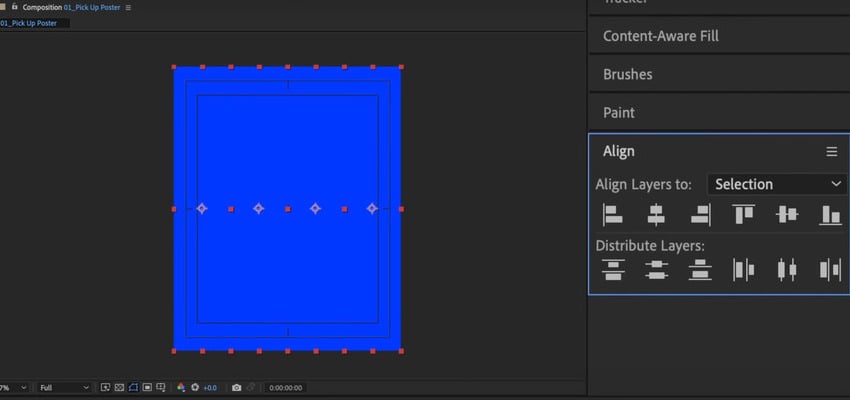Align selected layers to right edge
Viewport: 850px width, 400px height.
tap(700, 215)
